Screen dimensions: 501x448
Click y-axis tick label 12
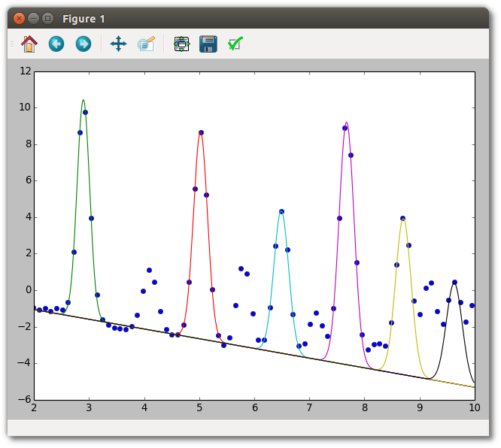[x=26, y=71]
